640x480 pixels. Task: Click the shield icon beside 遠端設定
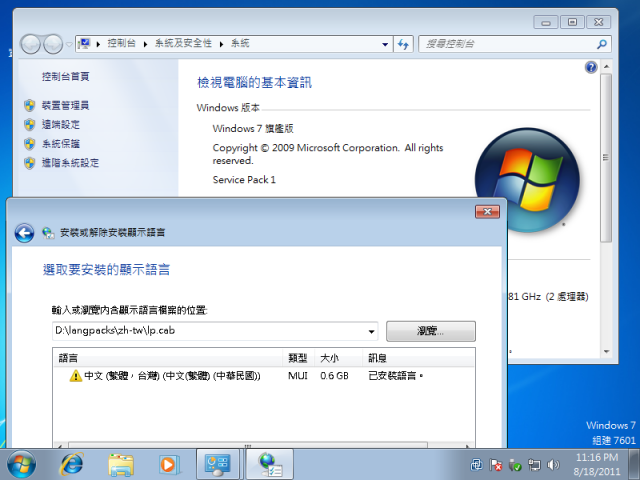29,124
